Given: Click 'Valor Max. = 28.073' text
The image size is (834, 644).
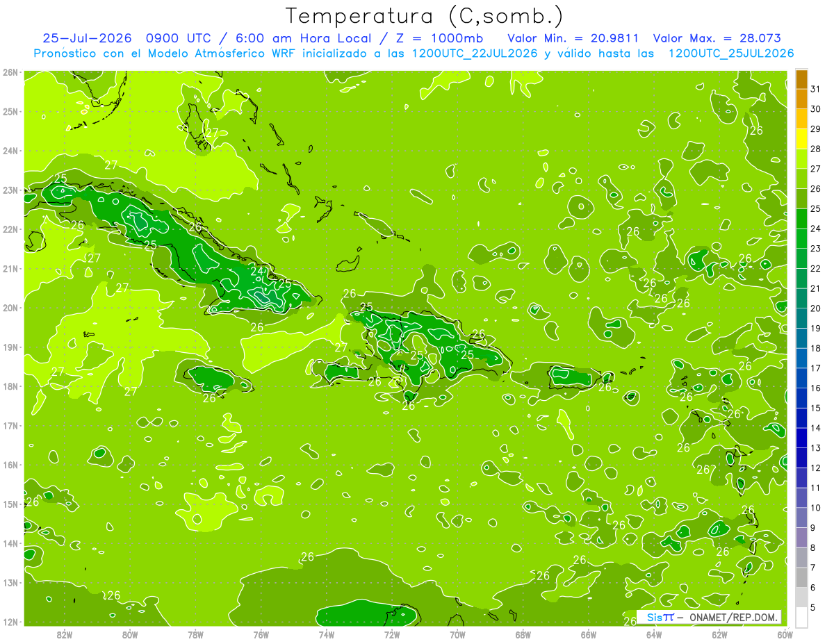Looking at the screenshot, I should coord(718,38).
